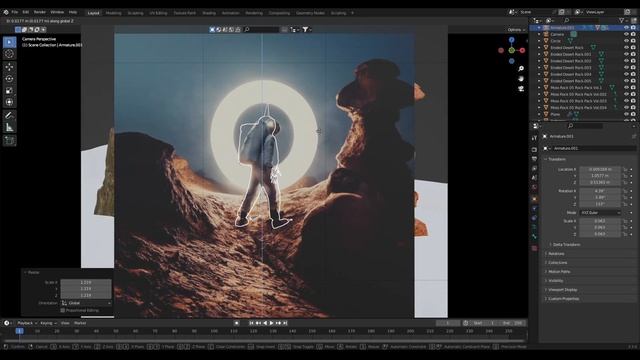Click the Scale X field in the Resize panel
The image size is (640, 360).
coord(86,282)
